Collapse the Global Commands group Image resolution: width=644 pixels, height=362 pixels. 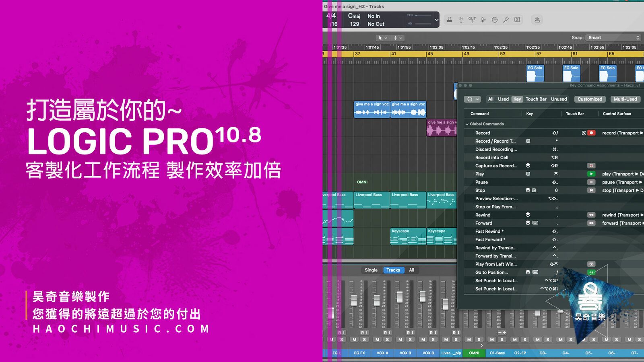click(467, 124)
